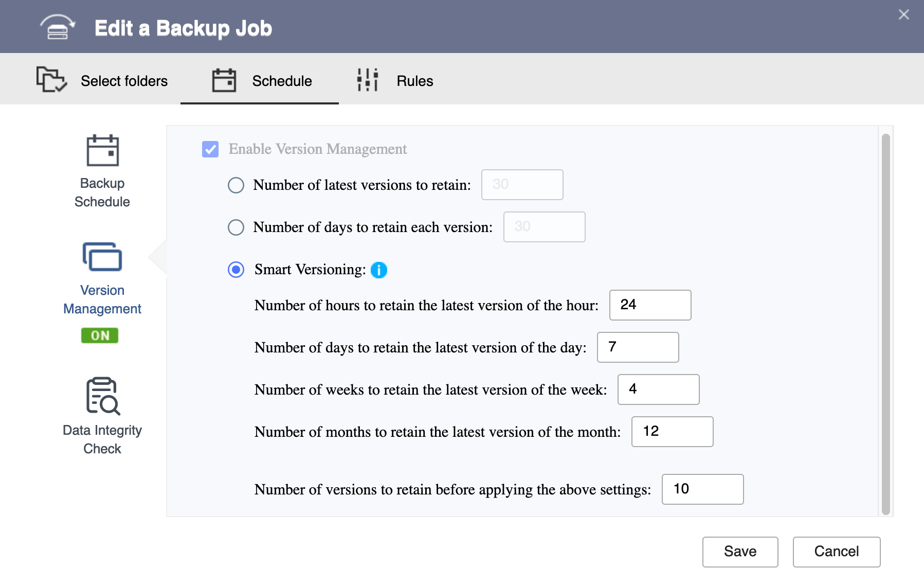
Task: Open the Backup Schedule section icon
Action: (x=102, y=151)
